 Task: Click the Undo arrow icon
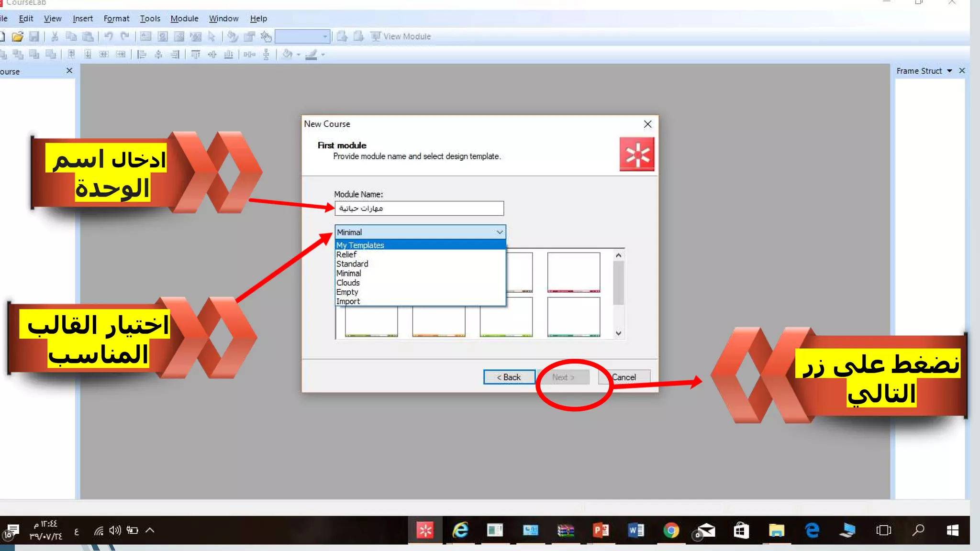point(109,36)
